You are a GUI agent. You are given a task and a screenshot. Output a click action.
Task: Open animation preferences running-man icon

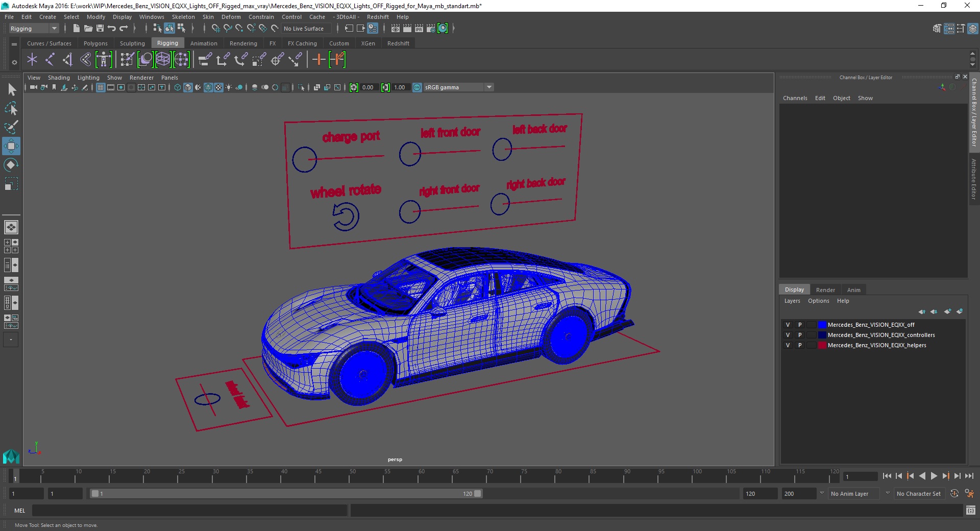coord(969,494)
